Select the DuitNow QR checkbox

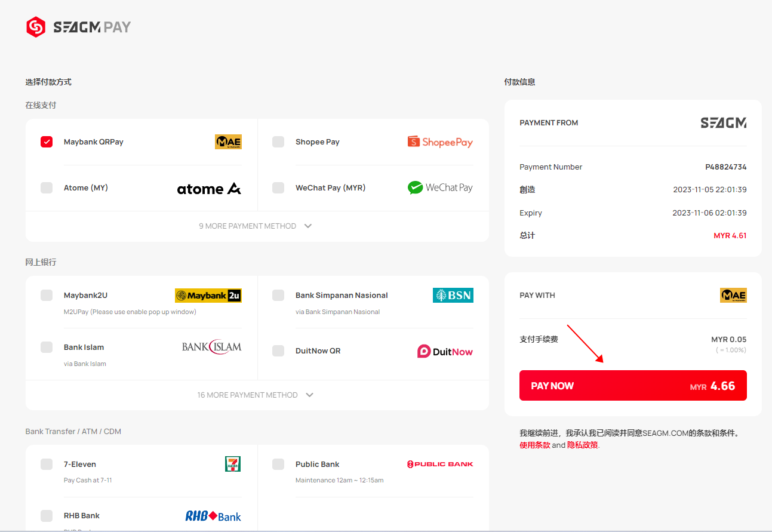278,350
